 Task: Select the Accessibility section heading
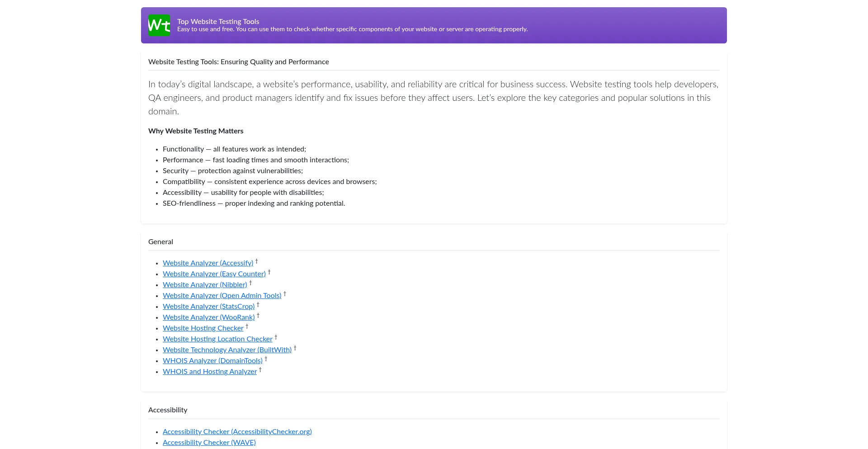coord(168,410)
